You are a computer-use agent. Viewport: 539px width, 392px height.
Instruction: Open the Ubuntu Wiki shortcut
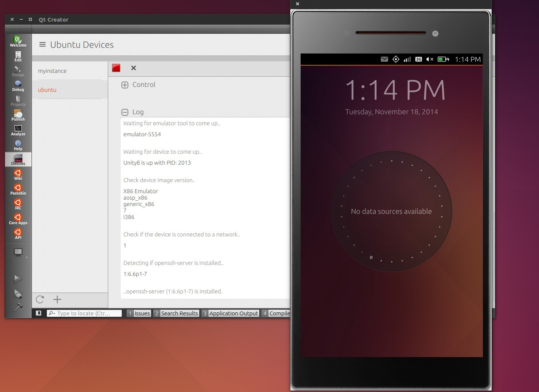pos(18,175)
